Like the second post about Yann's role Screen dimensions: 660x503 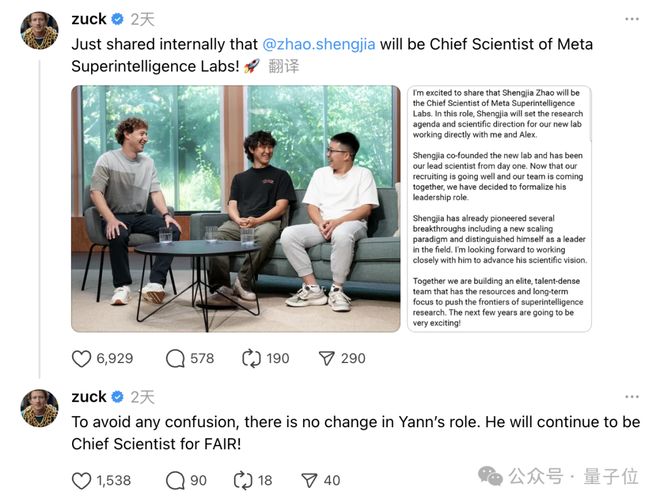(x=83, y=480)
